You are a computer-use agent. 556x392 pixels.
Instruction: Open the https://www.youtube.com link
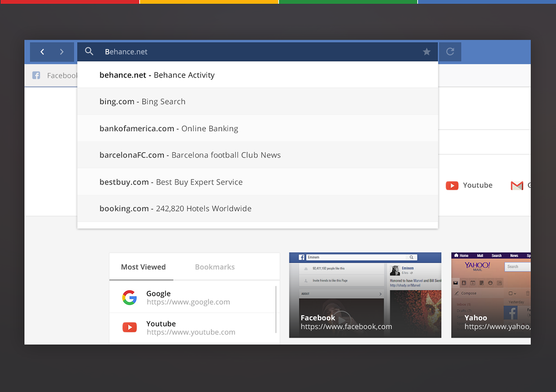tap(191, 332)
